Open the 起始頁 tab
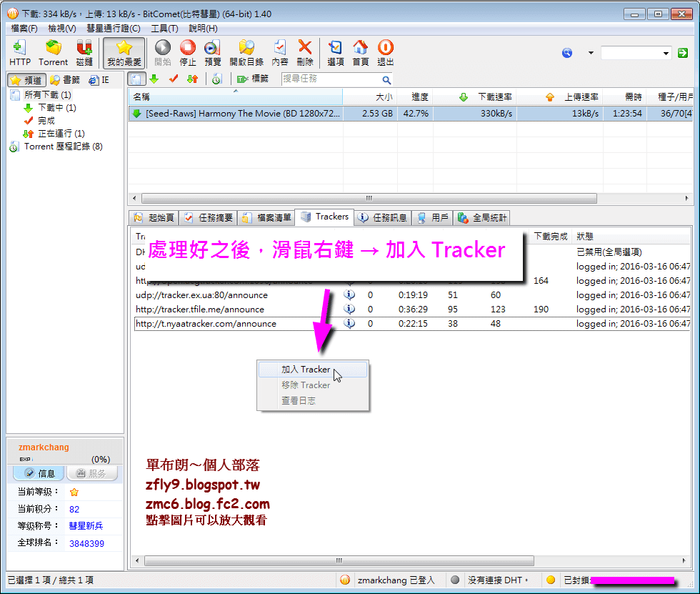 click(154, 217)
